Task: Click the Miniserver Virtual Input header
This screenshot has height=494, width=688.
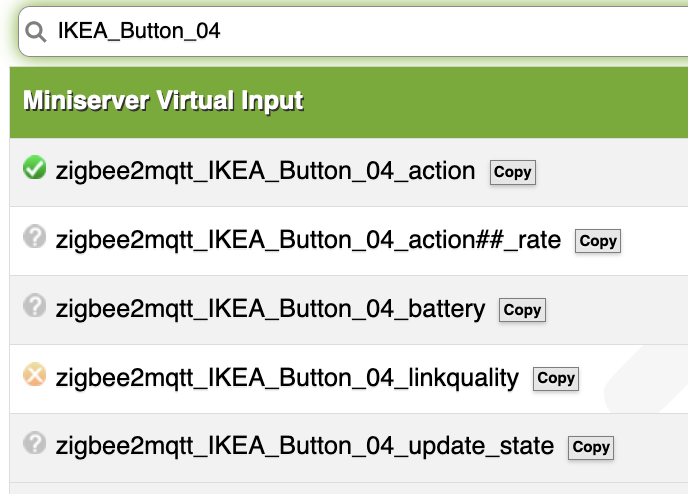Action: (163, 101)
